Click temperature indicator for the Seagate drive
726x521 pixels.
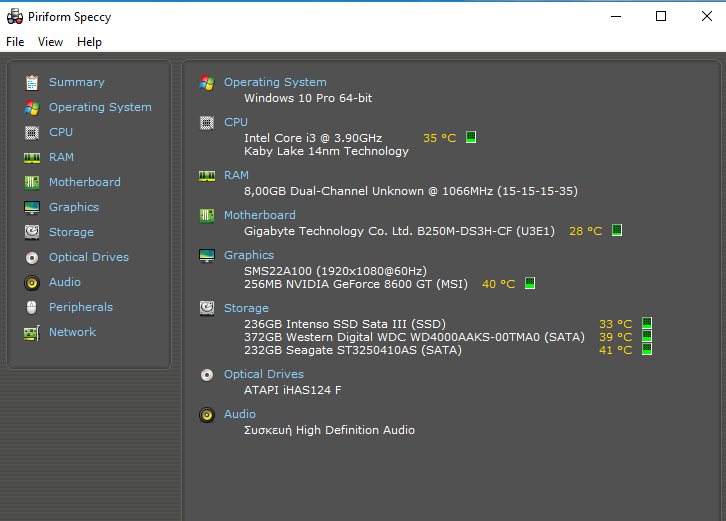(x=647, y=349)
